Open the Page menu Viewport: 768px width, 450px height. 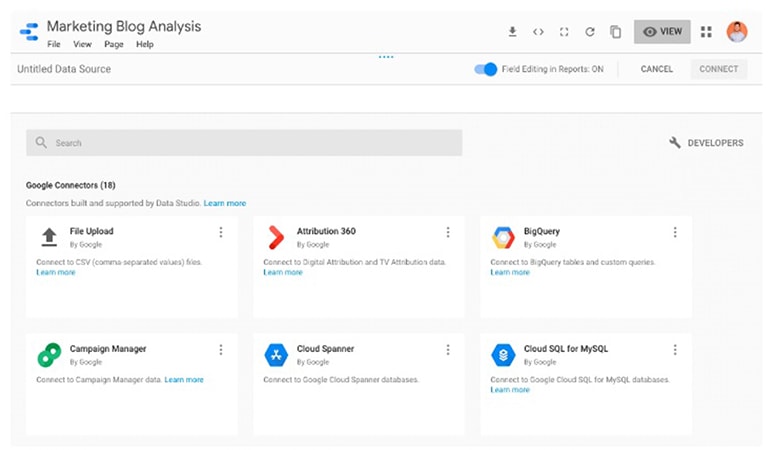pyautogui.click(x=114, y=44)
